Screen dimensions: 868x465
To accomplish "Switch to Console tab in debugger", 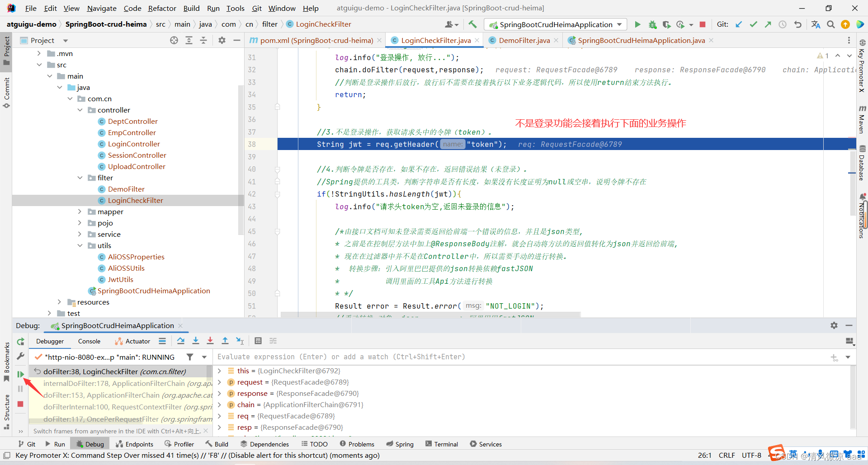I will [89, 341].
